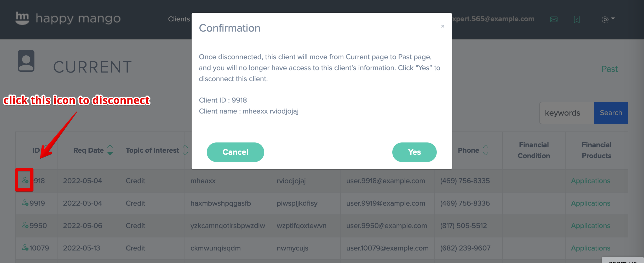This screenshot has width=644, height=263.
Task: Sort table by Topic of Interest arrows
Action: coord(185,150)
